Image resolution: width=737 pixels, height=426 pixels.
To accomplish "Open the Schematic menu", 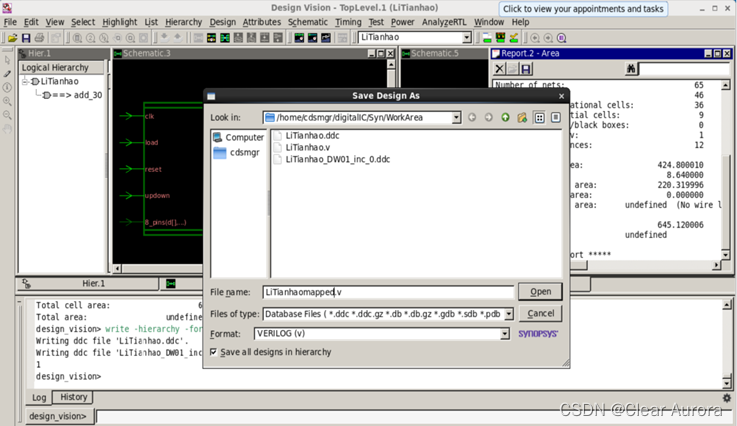I will (307, 22).
